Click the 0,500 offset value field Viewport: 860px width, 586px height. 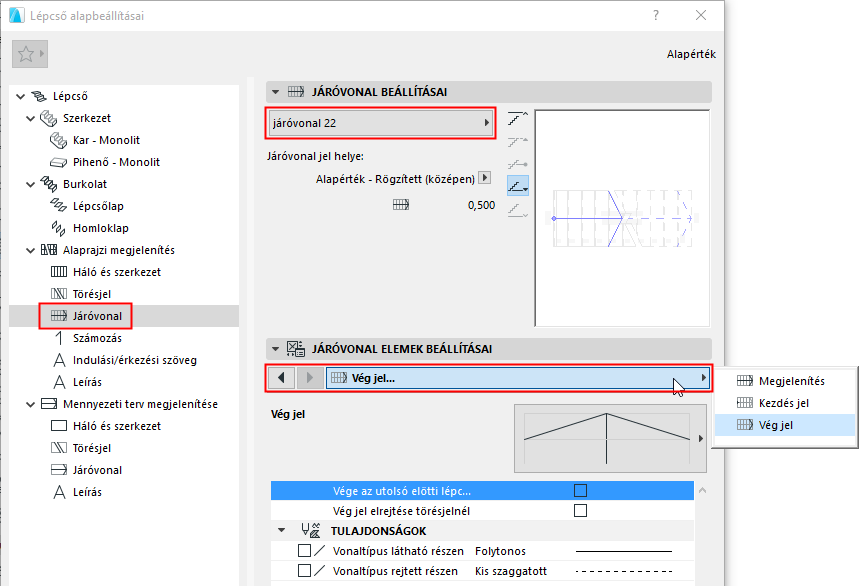tap(481, 205)
